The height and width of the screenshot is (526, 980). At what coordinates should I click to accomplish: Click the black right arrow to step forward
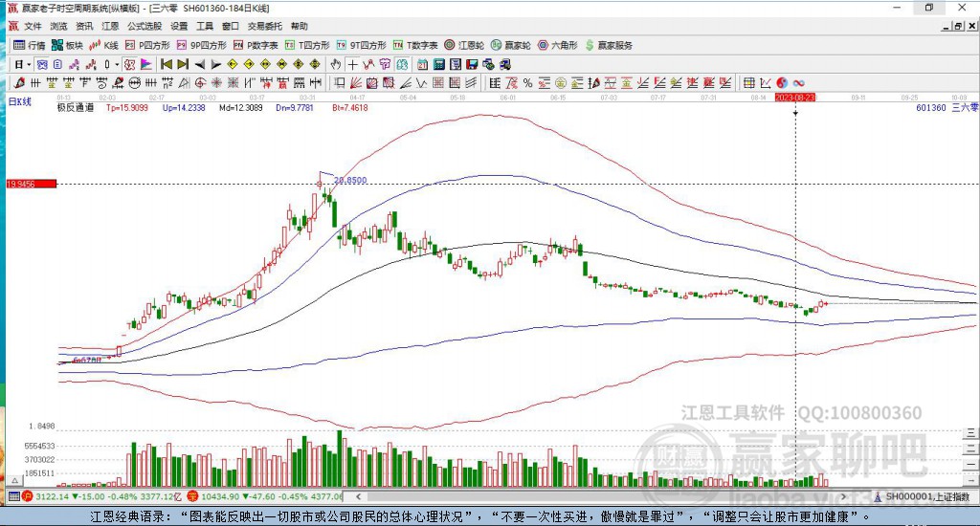[215, 64]
